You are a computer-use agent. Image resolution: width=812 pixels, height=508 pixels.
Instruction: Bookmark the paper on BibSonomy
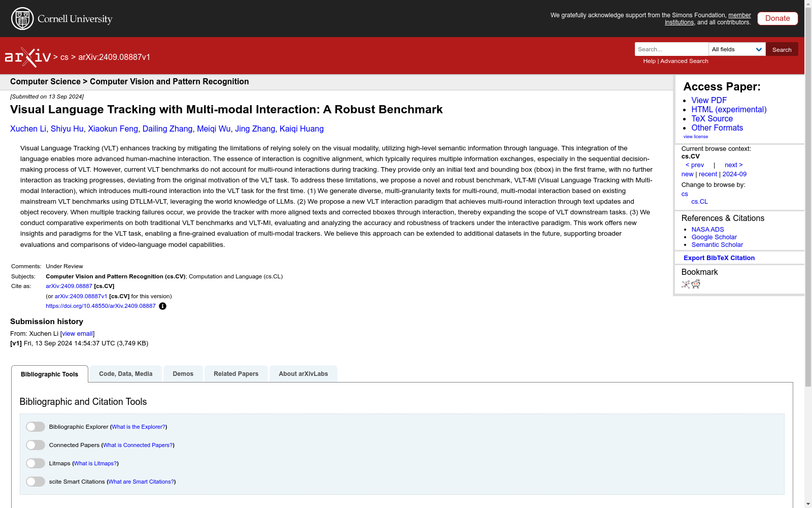[685, 284]
